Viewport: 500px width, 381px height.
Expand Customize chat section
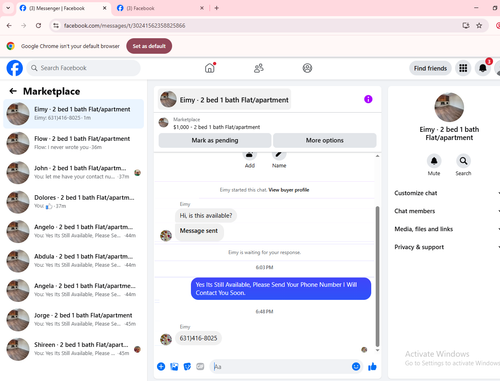pyautogui.click(x=447, y=193)
